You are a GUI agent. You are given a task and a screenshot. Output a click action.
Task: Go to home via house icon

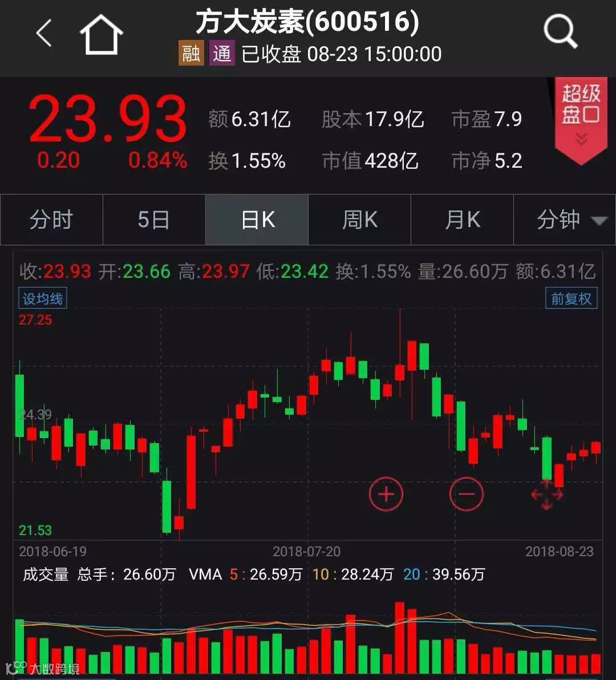(x=102, y=35)
